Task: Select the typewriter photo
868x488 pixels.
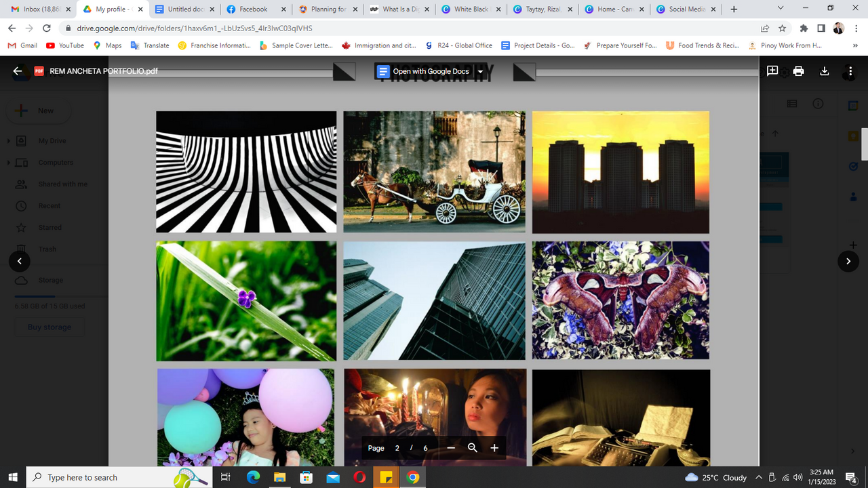Action: (x=621, y=418)
